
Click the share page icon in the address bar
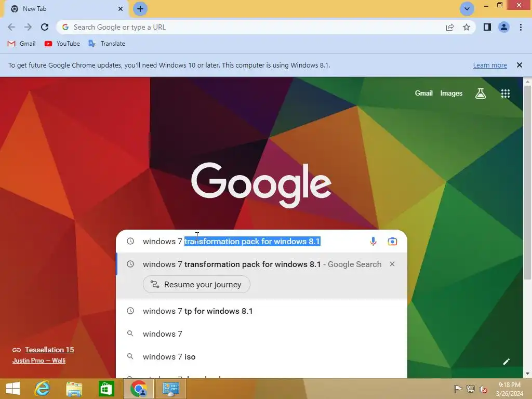[x=450, y=27]
